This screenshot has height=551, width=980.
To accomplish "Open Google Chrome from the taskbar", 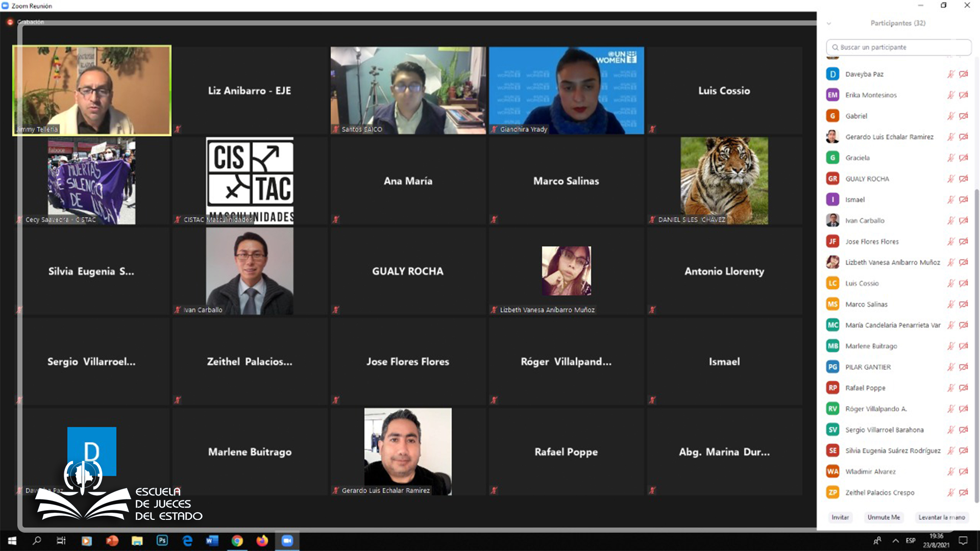I will pyautogui.click(x=237, y=540).
